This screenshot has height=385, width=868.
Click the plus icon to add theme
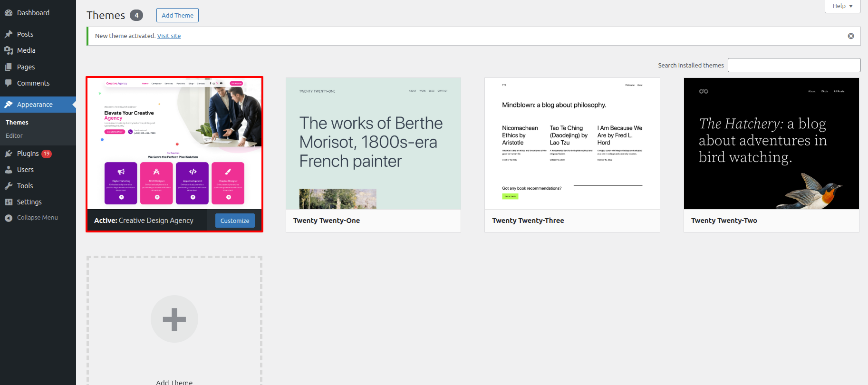pos(174,319)
